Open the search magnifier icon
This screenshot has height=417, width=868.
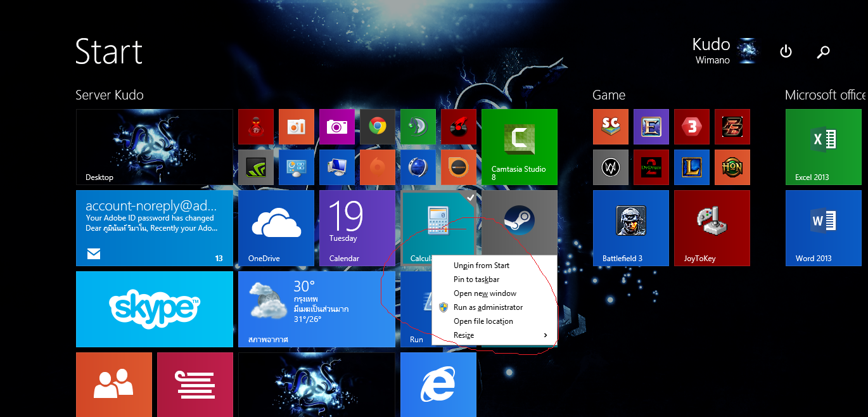click(x=823, y=52)
